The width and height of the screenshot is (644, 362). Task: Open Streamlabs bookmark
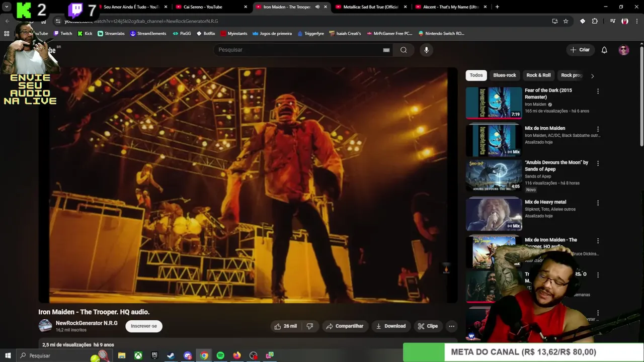pyautogui.click(x=111, y=34)
